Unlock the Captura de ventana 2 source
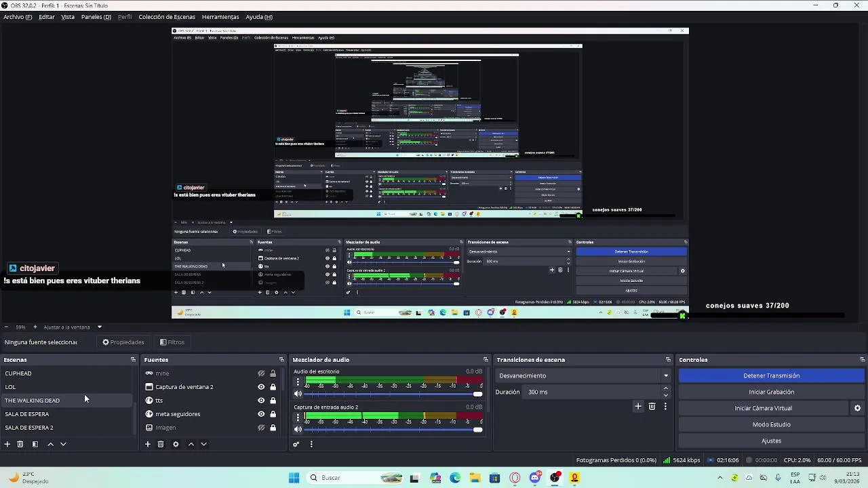 [x=273, y=387]
